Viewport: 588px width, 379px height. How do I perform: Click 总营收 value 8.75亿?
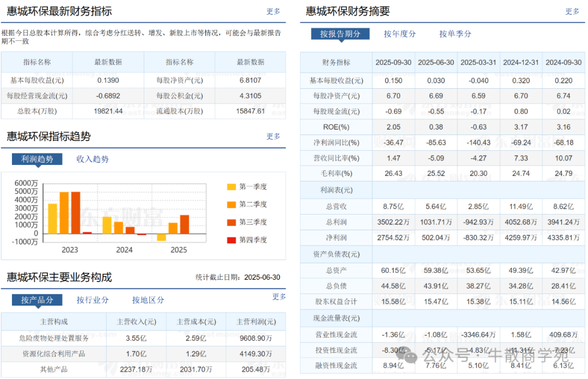click(394, 206)
